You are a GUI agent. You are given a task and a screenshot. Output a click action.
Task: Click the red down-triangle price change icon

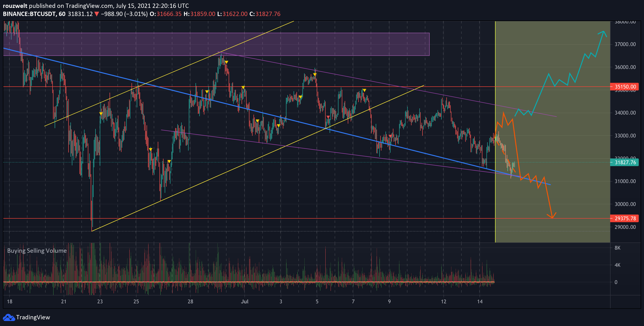(97, 14)
